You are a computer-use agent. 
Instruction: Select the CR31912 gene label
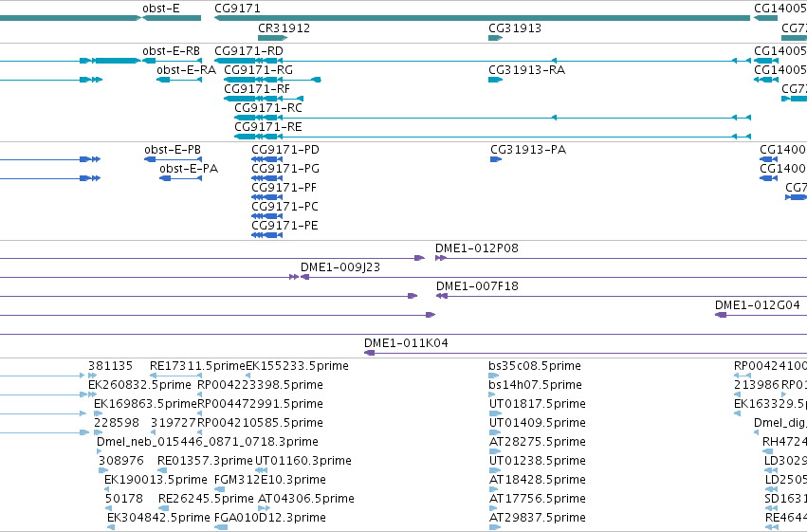tap(284, 28)
